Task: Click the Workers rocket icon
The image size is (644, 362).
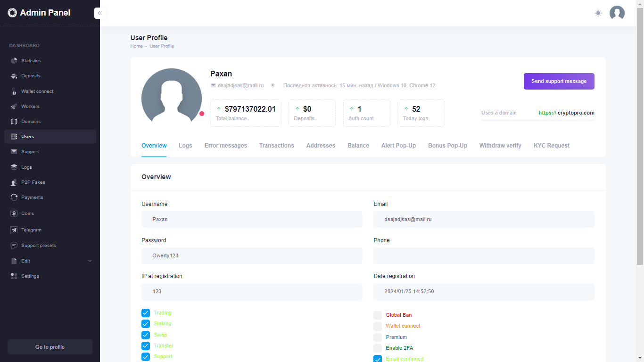Action: (x=14, y=107)
